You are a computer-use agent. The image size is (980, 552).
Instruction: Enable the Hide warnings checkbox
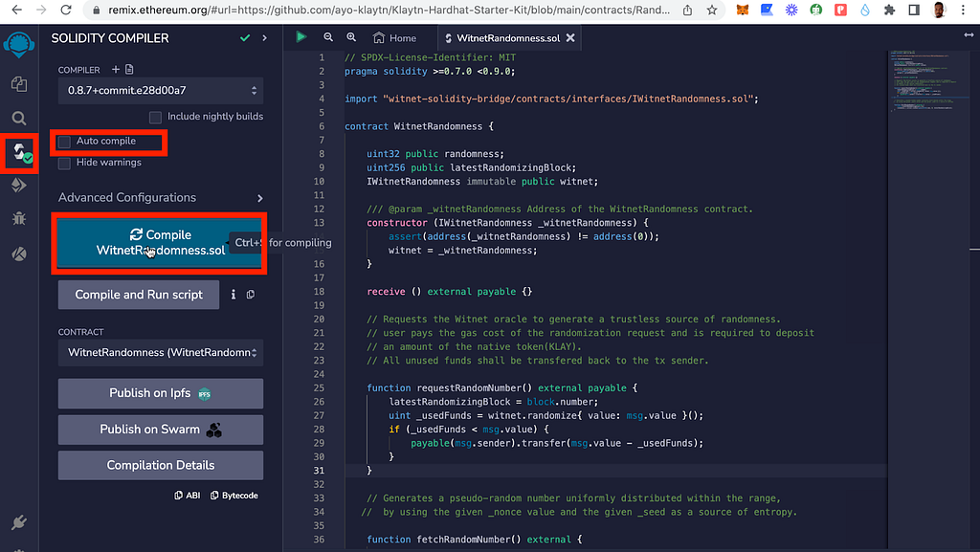[x=64, y=163]
